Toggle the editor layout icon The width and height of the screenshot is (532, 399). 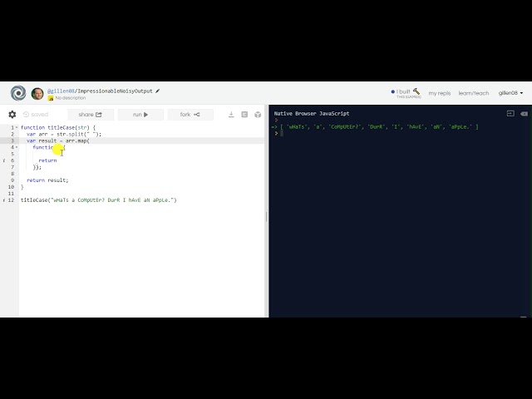[x=244, y=115]
